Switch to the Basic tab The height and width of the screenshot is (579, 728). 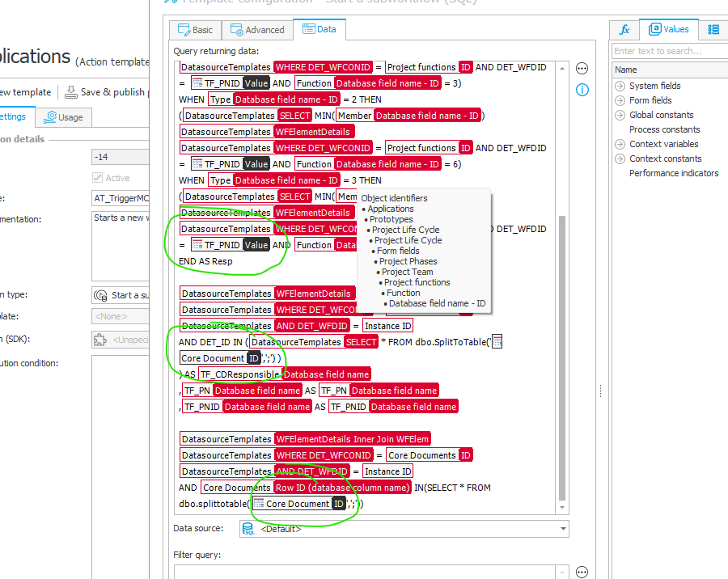coord(194,30)
